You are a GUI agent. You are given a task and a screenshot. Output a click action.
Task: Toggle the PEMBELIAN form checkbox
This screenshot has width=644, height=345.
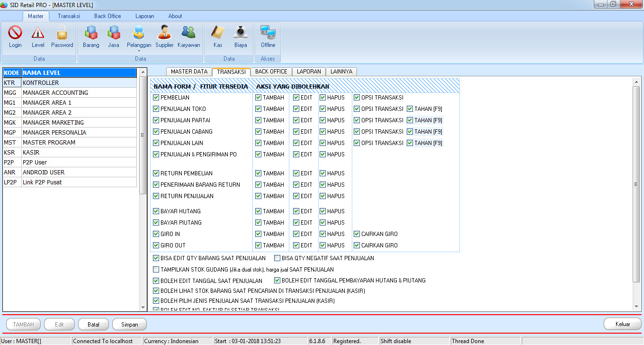pos(156,98)
